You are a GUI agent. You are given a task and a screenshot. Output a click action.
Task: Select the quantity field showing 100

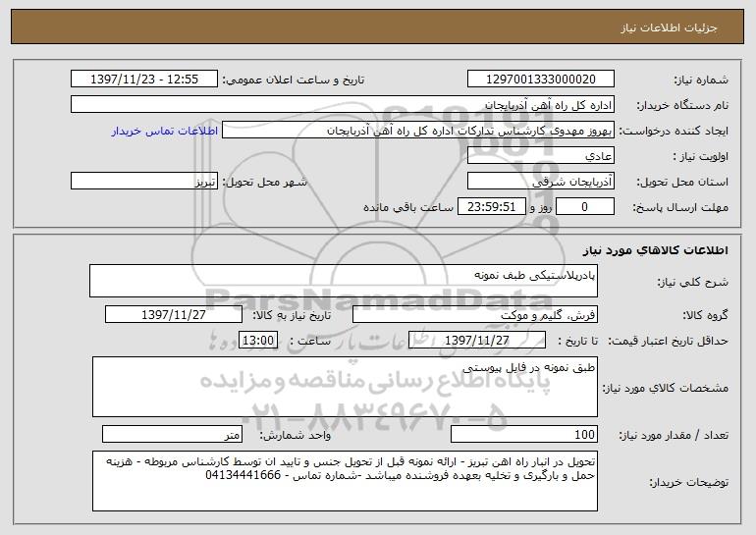(x=524, y=434)
